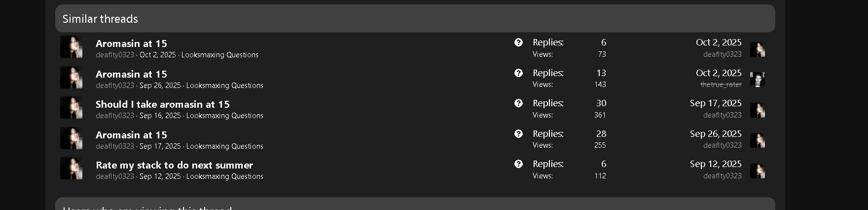
Task: Click deaflty0323 author name under "Rate my stack"
Action: pyautogui.click(x=115, y=176)
